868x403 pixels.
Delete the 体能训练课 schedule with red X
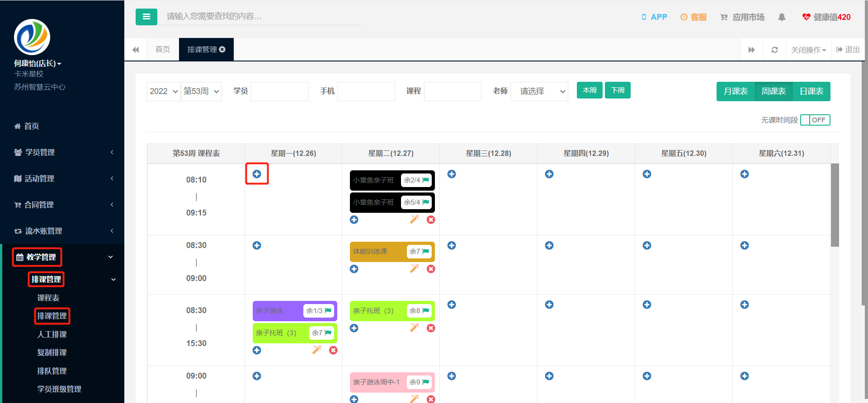pos(431,269)
